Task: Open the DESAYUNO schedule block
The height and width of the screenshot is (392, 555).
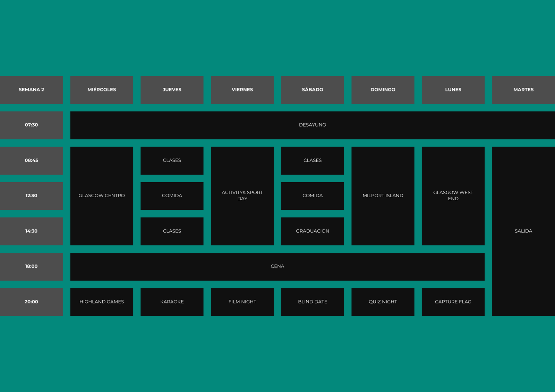Action: (x=313, y=125)
